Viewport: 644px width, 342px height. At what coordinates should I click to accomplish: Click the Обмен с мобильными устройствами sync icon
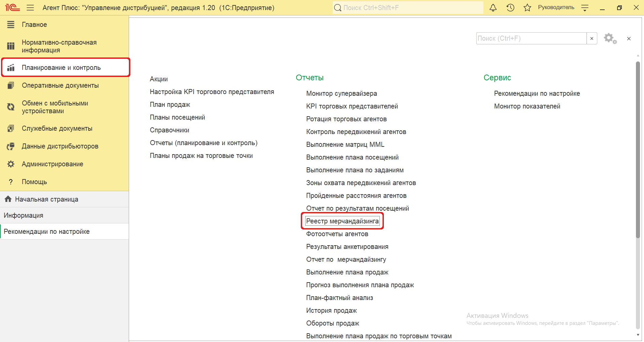[11, 107]
